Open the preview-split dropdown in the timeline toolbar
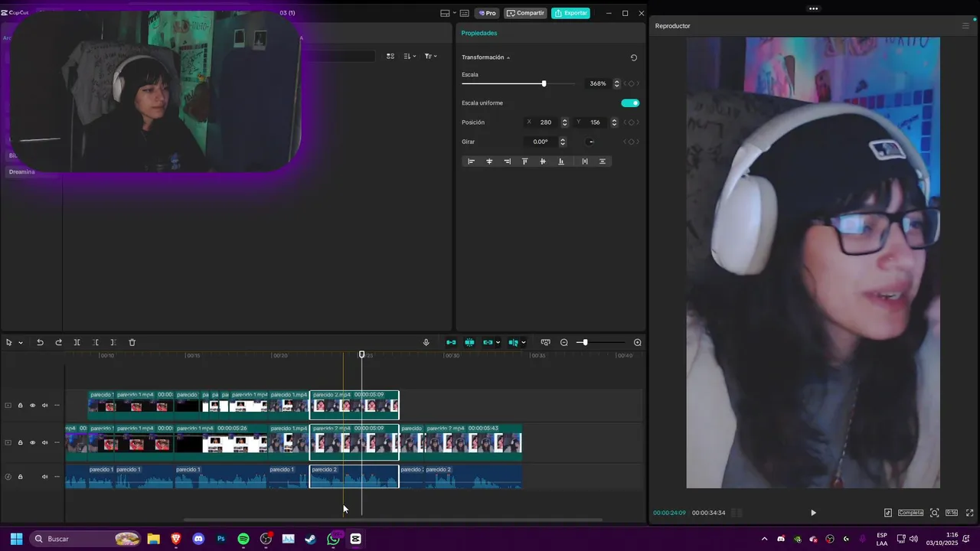 (524, 343)
